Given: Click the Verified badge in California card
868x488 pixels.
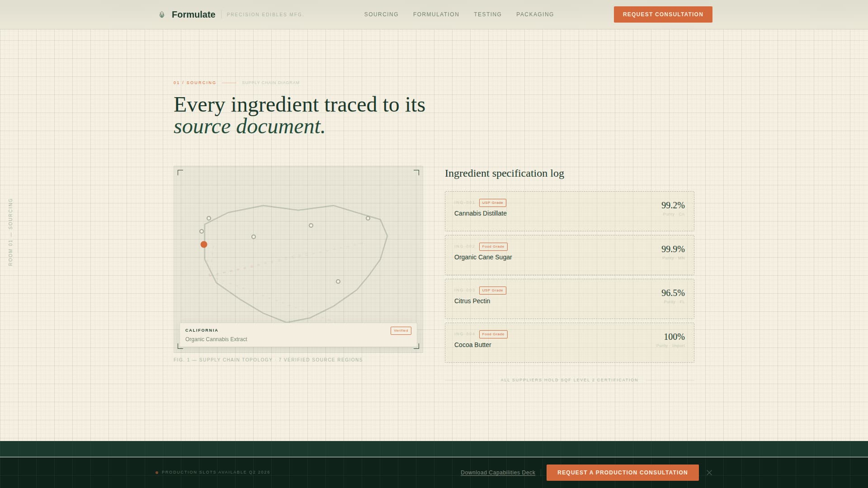Looking at the screenshot, I should [401, 331].
